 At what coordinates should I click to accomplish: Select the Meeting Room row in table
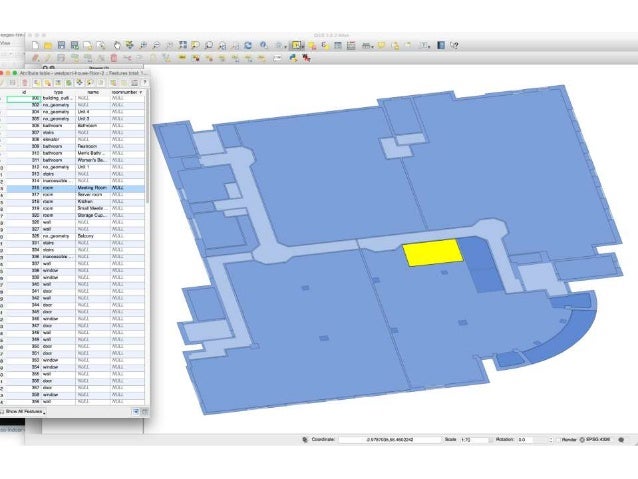click(88, 187)
